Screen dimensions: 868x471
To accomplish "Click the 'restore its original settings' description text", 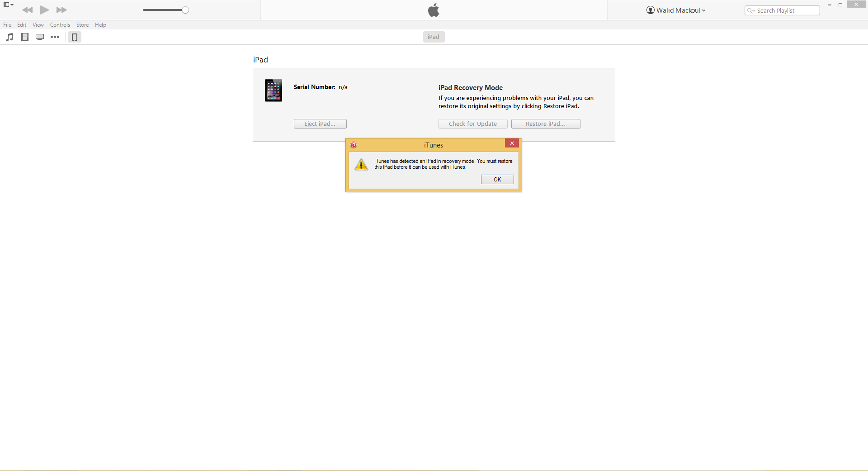I will pos(516,102).
